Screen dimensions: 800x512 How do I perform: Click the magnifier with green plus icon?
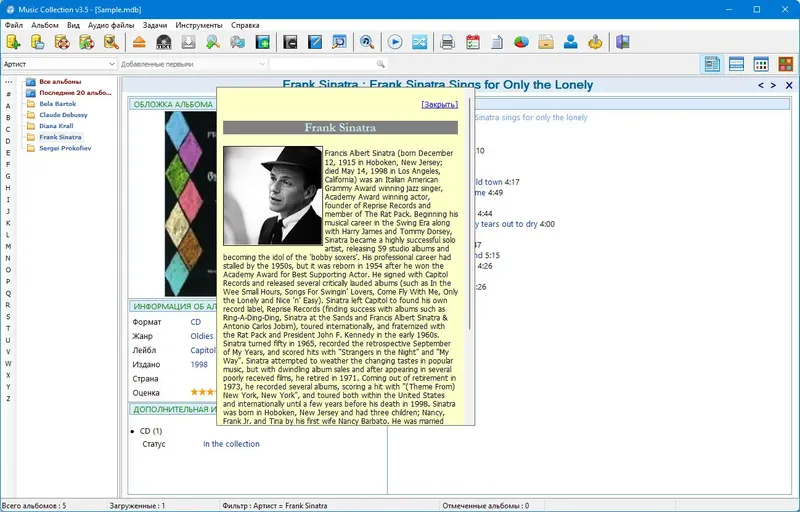(213, 42)
